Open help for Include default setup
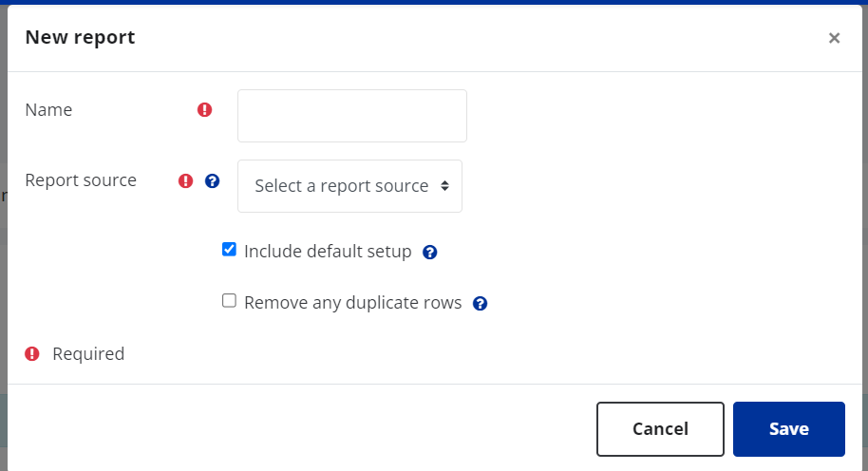Viewport: 868px width, 471px height. click(429, 253)
